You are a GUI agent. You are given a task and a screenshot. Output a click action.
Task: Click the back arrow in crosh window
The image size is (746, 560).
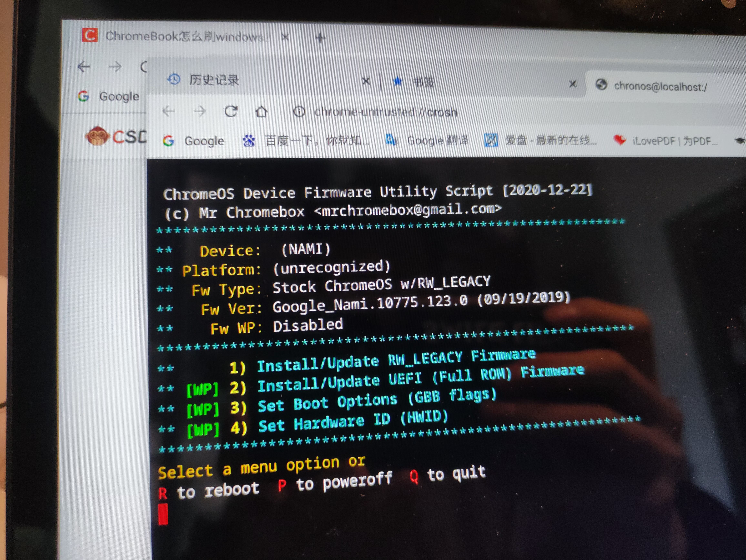[x=168, y=111]
